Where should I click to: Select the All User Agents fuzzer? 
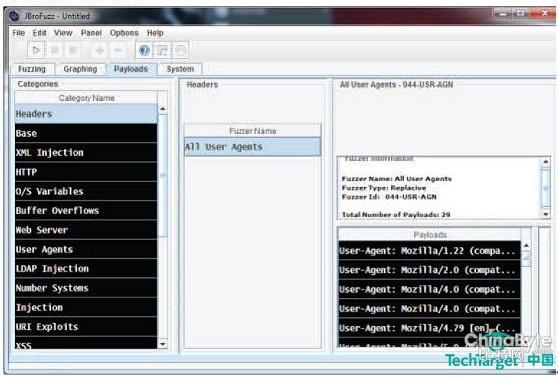point(252,147)
